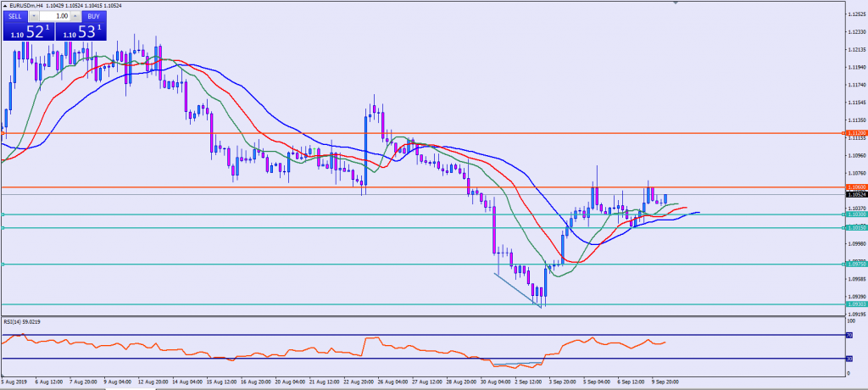
Task: Select the 1.11200 orange price label
Action: tap(854, 133)
